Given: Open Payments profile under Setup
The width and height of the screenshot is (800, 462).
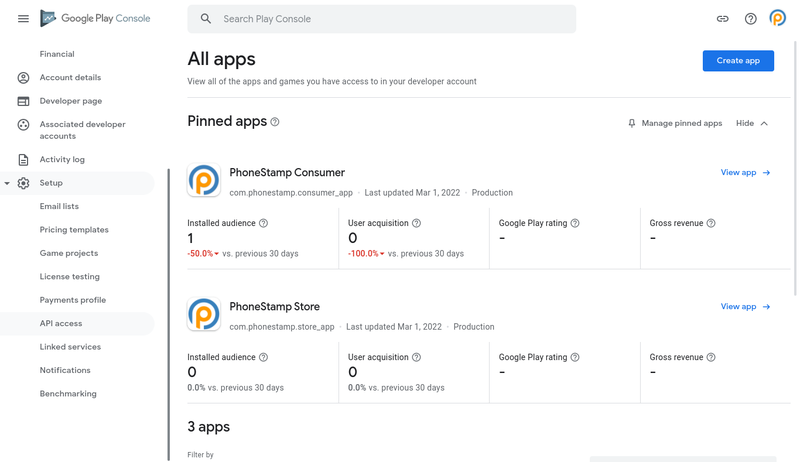Looking at the screenshot, I should point(73,300).
